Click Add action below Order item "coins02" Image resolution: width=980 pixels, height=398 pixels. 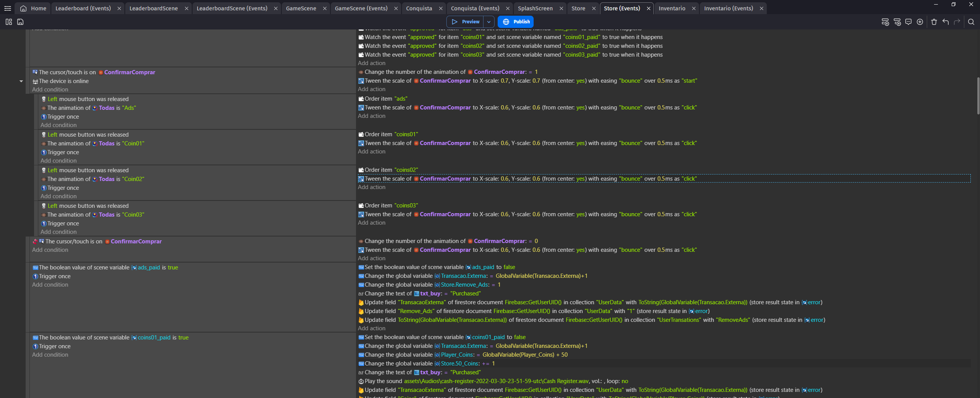pos(372,187)
